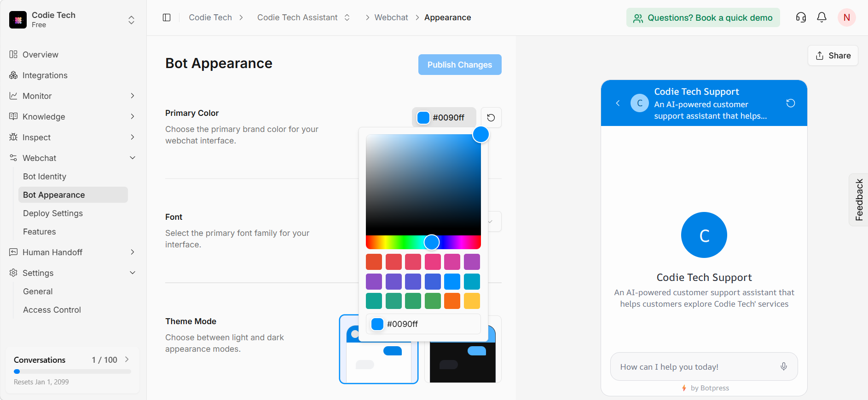Click inside the saturation gradient area
Image resolution: width=868 pixels, height=400 pixels.
[423, 185]
